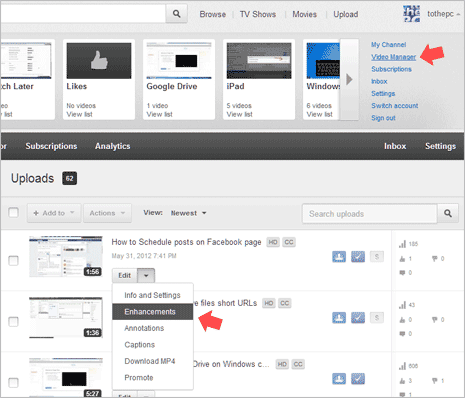The height and width of the screenshot is (398, 465).
Task: Click the Search uploads input field
Action: 370,213
